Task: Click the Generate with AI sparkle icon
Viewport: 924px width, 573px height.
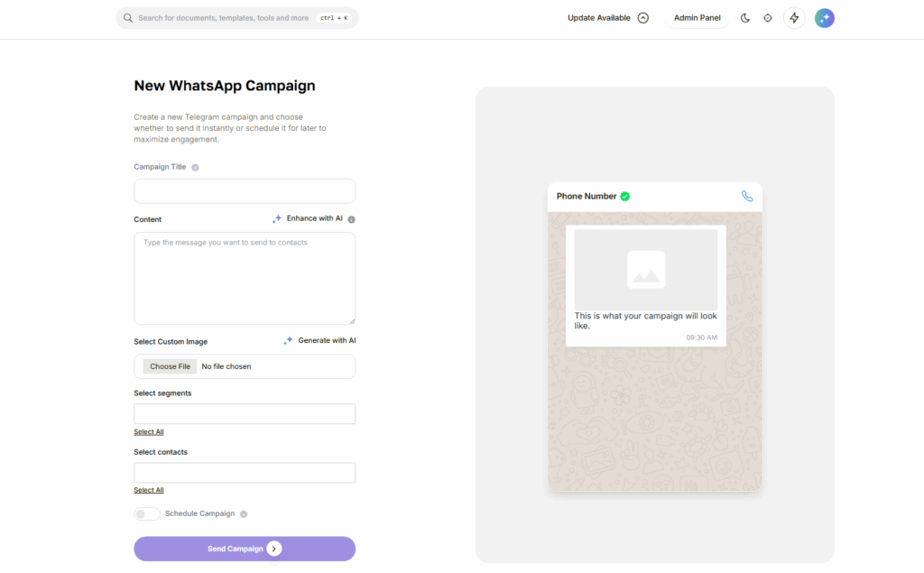Action: tap(288, 341)
